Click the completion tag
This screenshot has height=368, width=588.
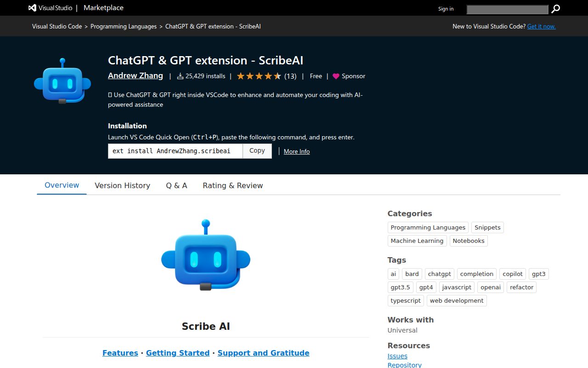[477, 274]
